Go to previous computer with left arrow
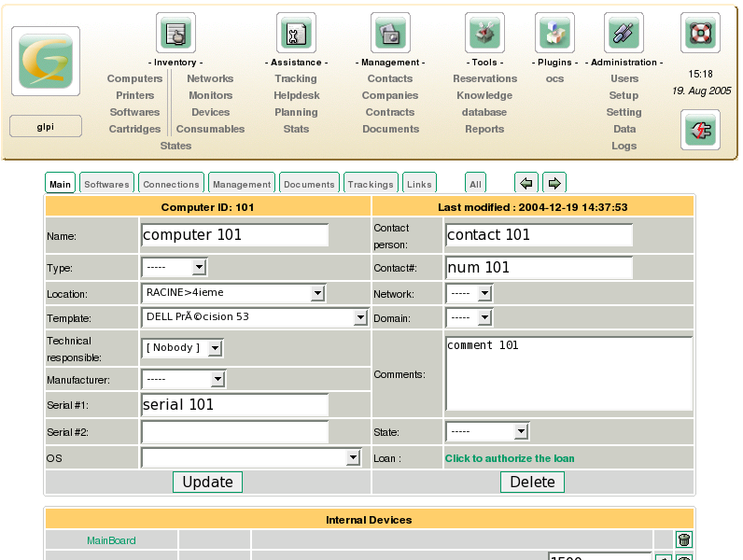743x560 pixels. point(526,183)
